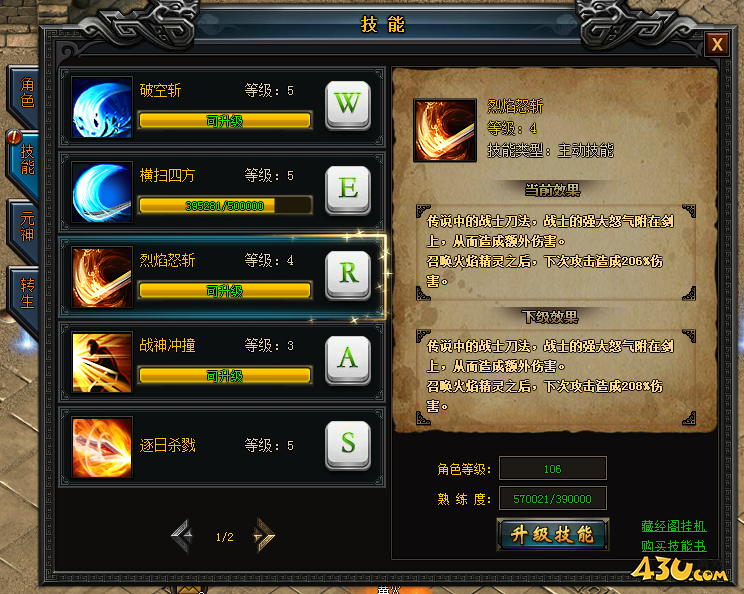744x594 pixels.
Task: Click the 横扫四方 proficiency progress bar
Action: pos(225,206)
